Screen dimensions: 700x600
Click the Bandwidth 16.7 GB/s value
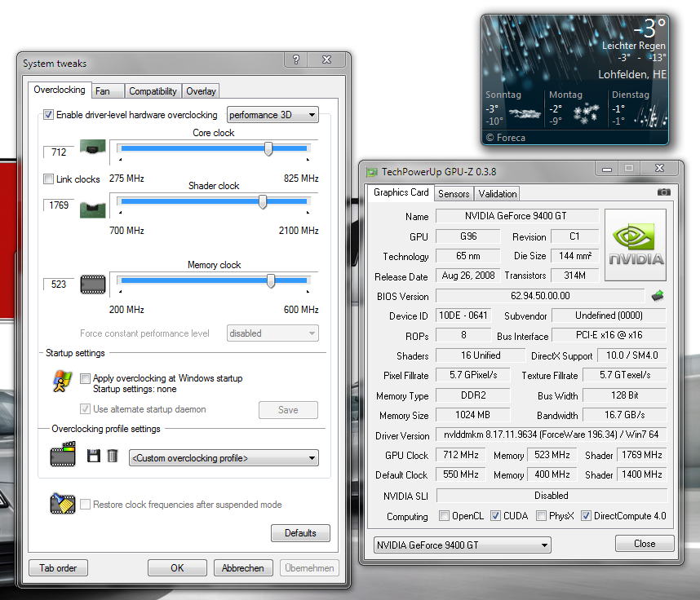[x=625, y=414]
